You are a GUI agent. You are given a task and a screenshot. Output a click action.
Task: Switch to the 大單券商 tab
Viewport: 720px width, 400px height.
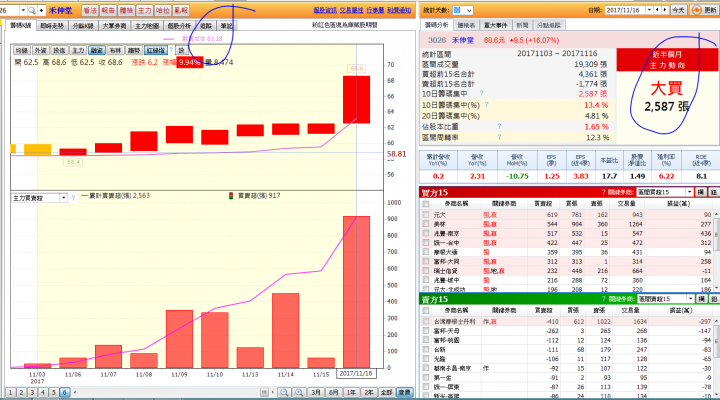coord(114,26)
